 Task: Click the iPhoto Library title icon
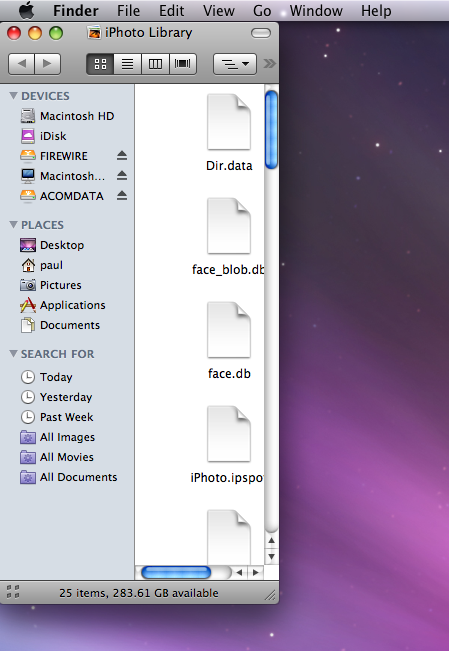click(94, 32)
